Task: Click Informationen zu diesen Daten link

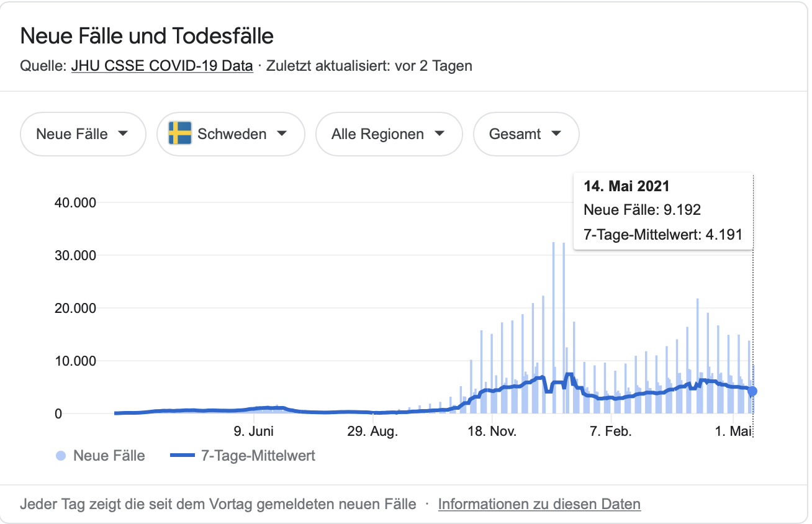Action: click(x=539, y=504)
